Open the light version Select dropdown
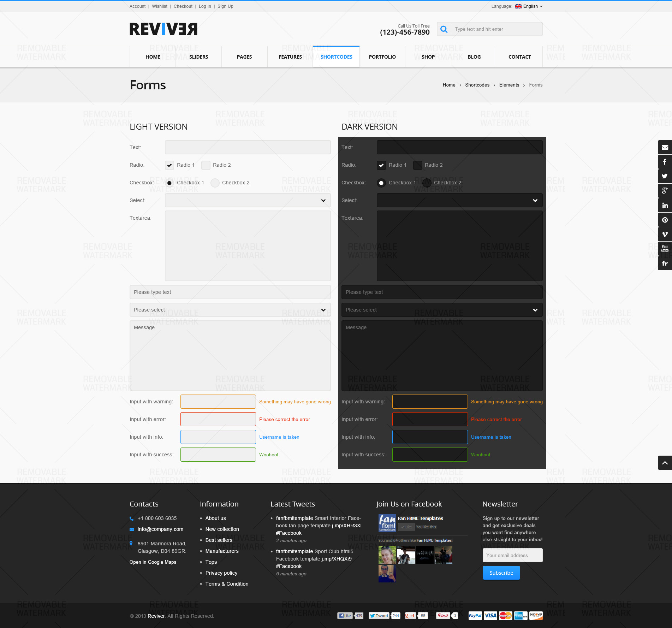Screen dimensions: 672x628 point(248,200)
